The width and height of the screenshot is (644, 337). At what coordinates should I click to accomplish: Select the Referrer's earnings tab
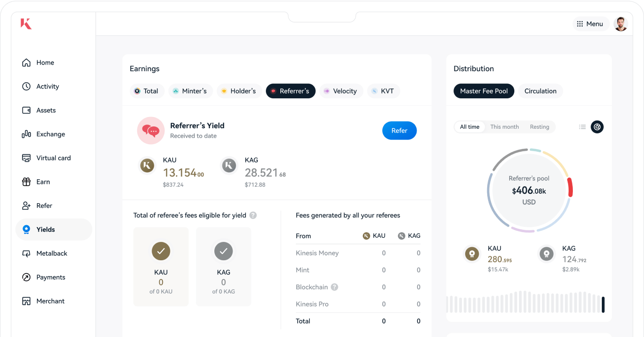[x=291, y=91]
